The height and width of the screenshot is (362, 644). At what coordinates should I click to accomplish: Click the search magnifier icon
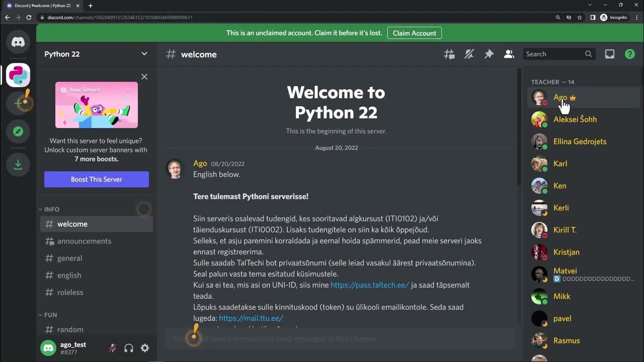pyautogui.click(x=588, y=54)
